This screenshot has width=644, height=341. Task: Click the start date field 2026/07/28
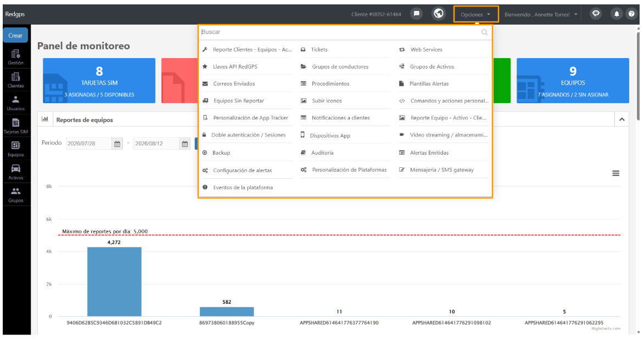point(89,144)
